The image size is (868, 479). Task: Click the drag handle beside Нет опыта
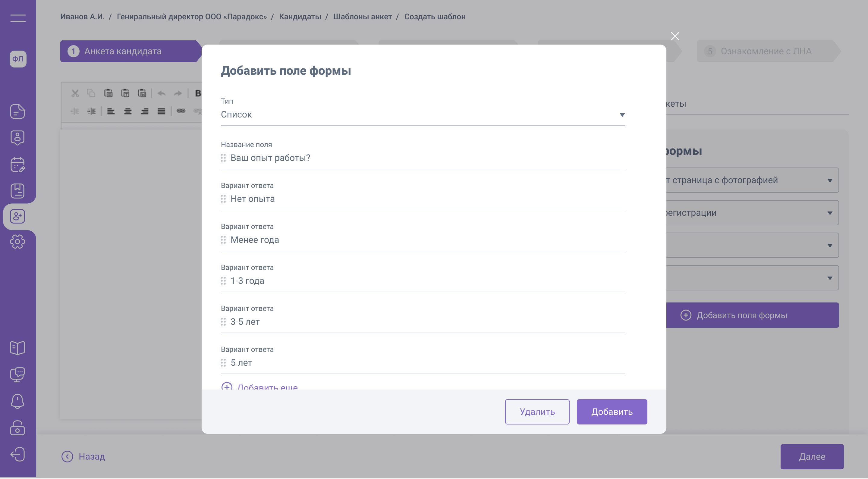[x=223, y=199]
